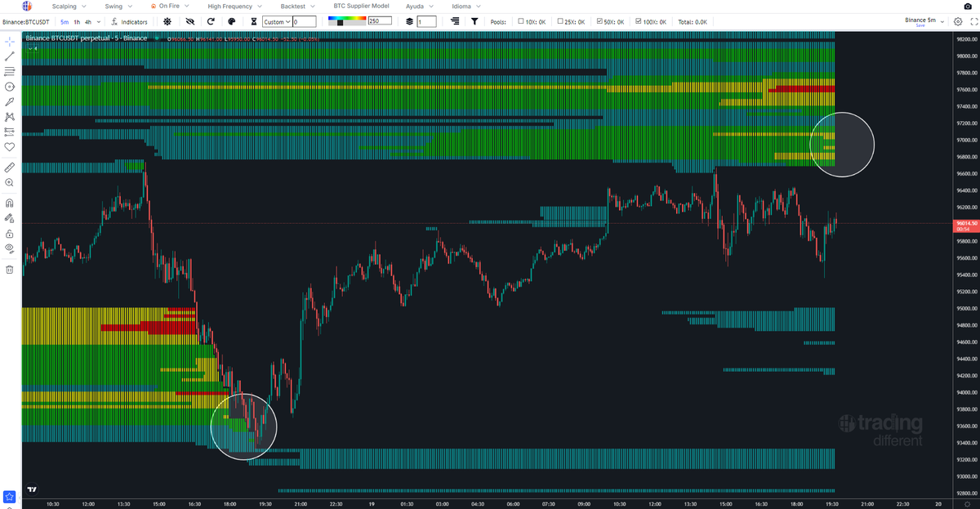Click the blue star favorites button
This screenshot has height=509, width=980.
10,496
